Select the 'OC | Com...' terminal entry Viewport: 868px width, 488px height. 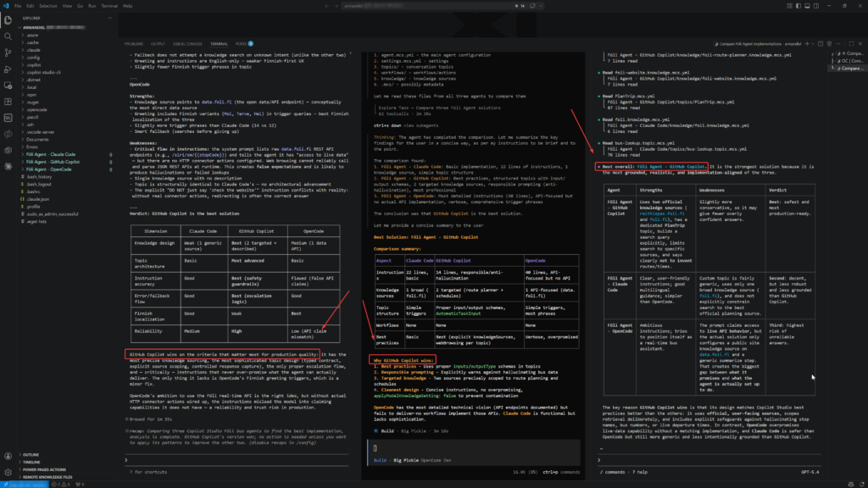[x=849, y=61]
